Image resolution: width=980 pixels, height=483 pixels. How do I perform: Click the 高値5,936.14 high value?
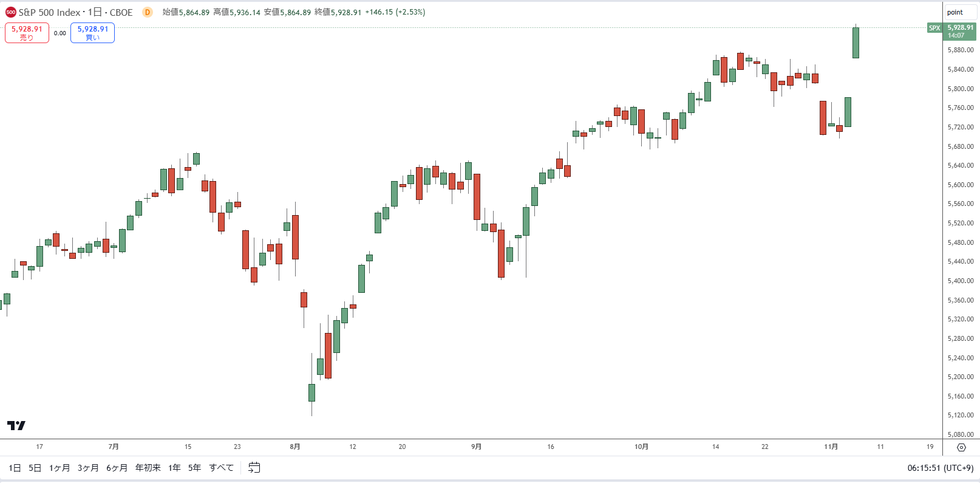[x=236, y=12]
